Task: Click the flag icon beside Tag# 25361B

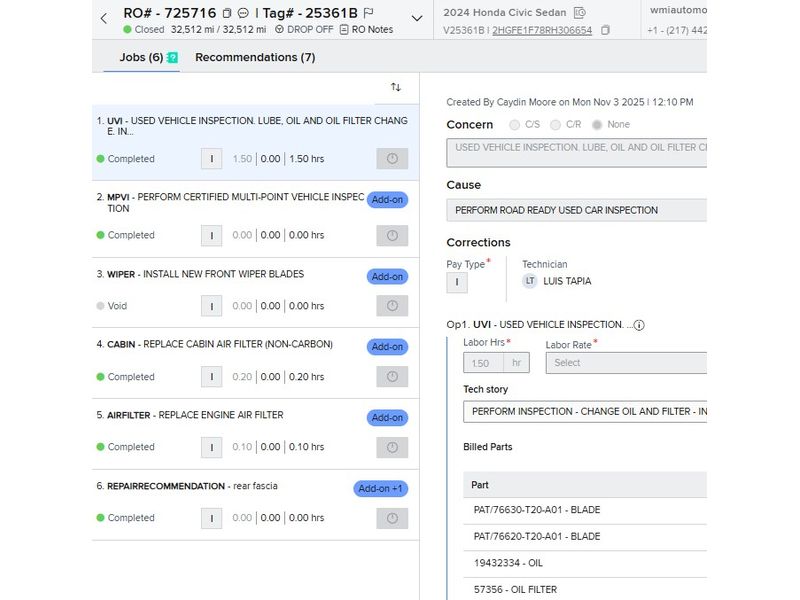Action: [x=368, y=13]
